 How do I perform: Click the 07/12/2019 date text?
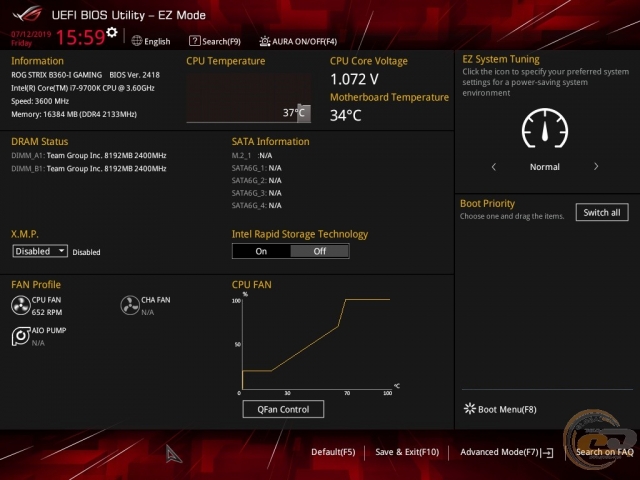pos(31,34)
